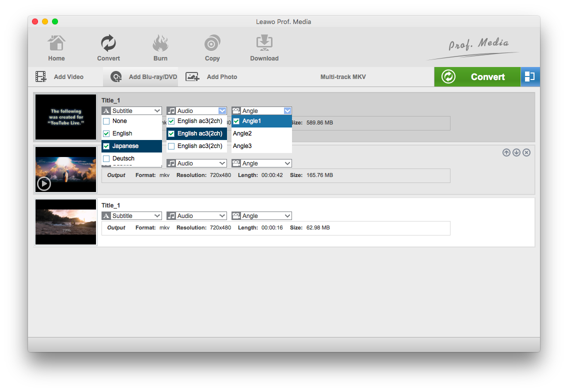Expand the third title's Subtitle dropdown
568x392 pixels.
point(157,216)
